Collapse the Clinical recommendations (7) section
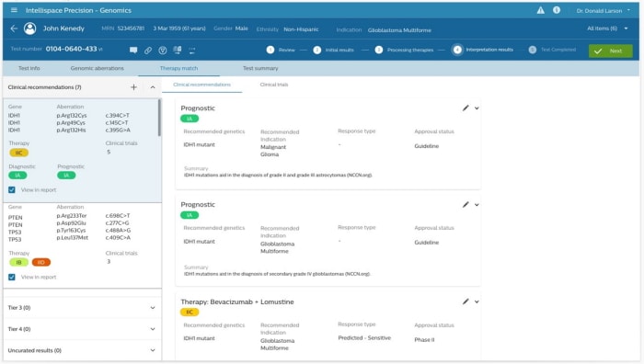Image resolution: width=644 pixels, height=364 pixels. (153, 87)
